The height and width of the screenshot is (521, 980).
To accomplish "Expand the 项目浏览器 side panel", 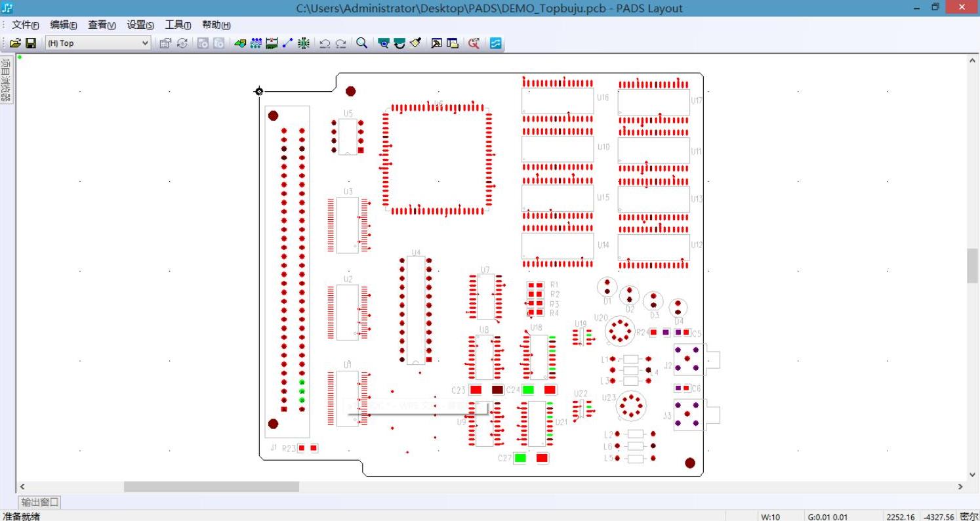I will [x=6, y=80].
